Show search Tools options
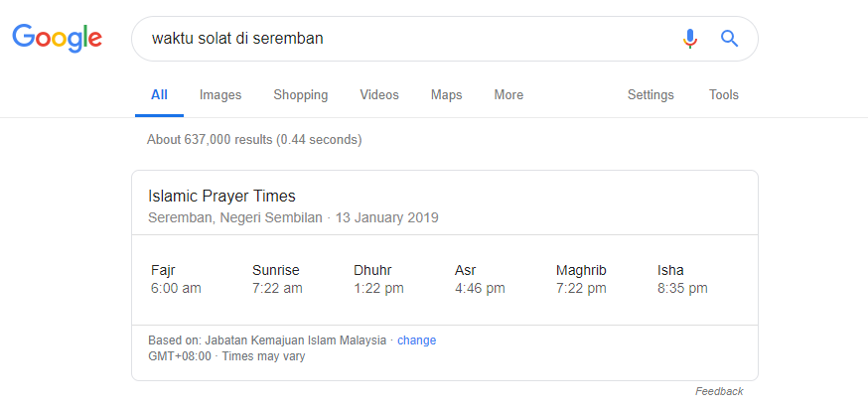 click(x=723, y=95)
